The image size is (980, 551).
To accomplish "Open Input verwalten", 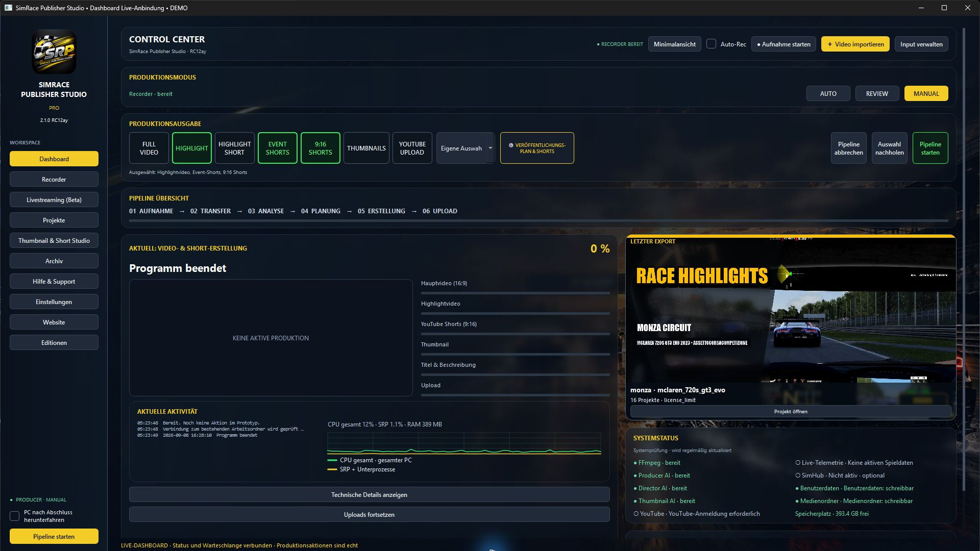I will [x=921, y=44].
